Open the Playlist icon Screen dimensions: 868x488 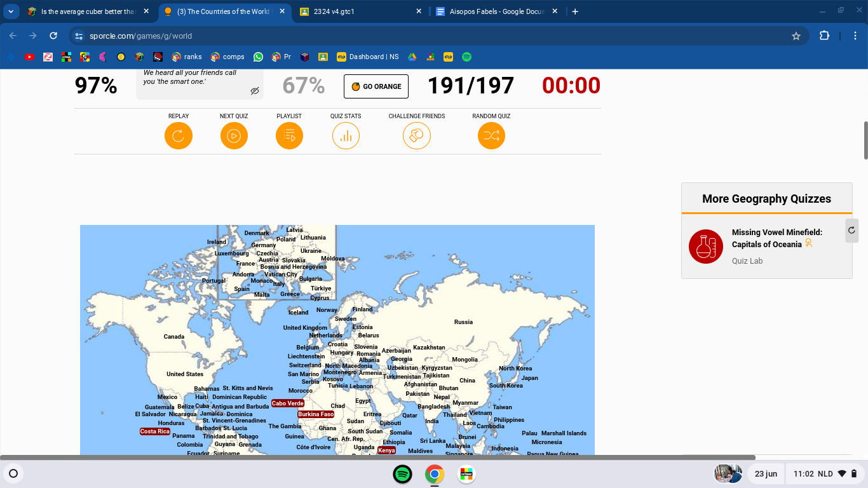[289, 135]
